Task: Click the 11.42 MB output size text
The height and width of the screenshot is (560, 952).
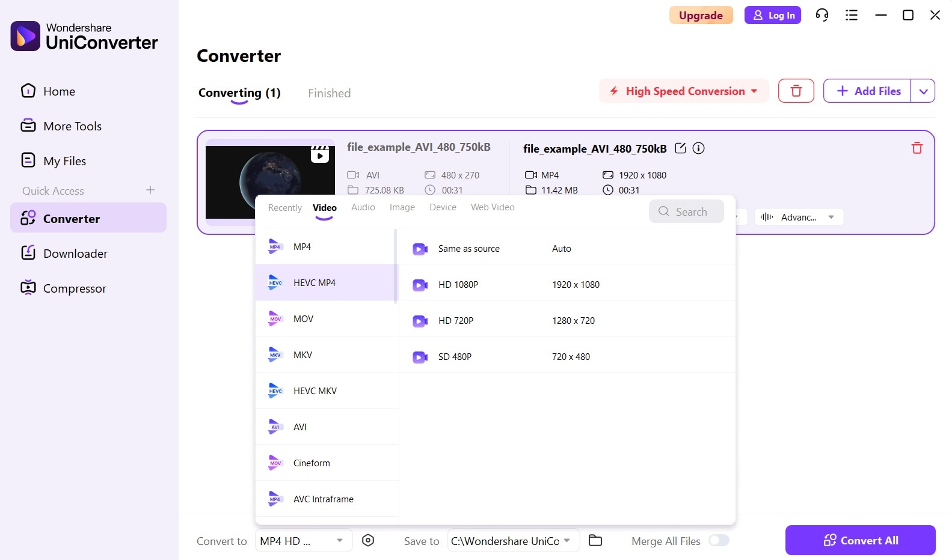Action: click(x=559, y=190)
